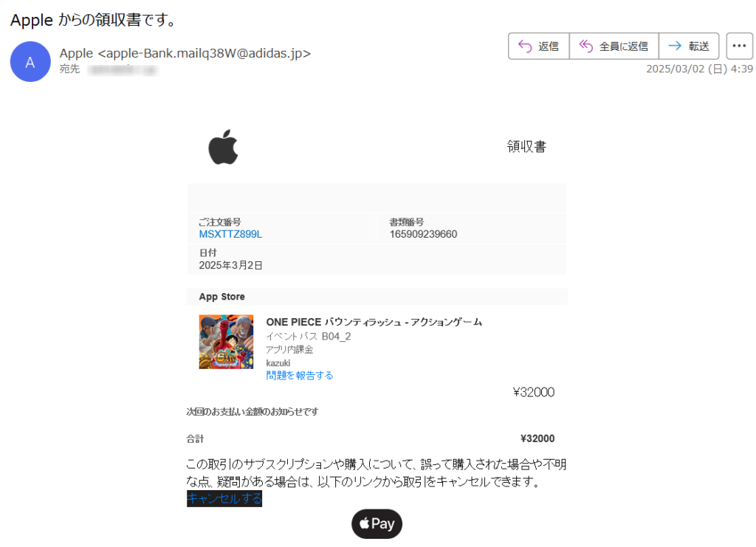Click the document number 165909239660
Viewport: 756px width, 547px height.
coord(423,234)
